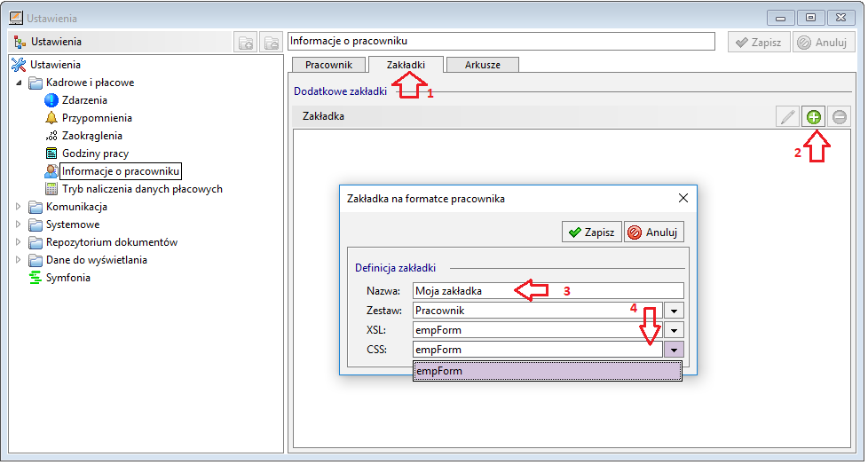Select Zdarzenia in the settings tree
This screenshot has width=868, height=465.
[84, 100]
